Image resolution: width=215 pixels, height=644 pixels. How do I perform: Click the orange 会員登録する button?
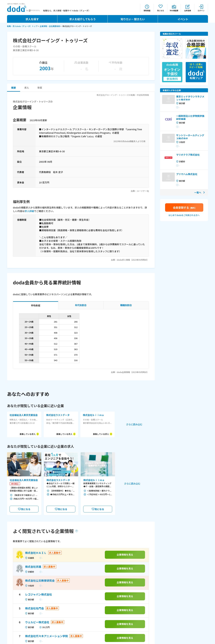tap(184, 207)
